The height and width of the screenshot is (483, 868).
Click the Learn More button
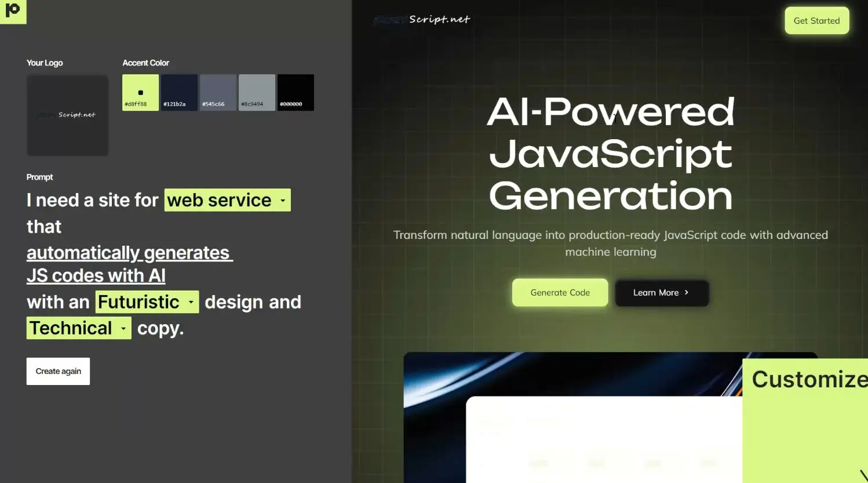(x=661, y=293)
